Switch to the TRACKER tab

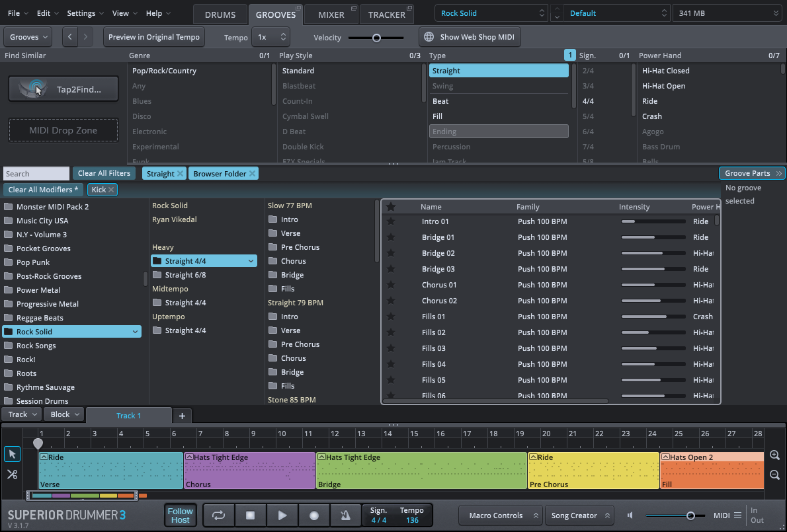click(x=386, y=15)
